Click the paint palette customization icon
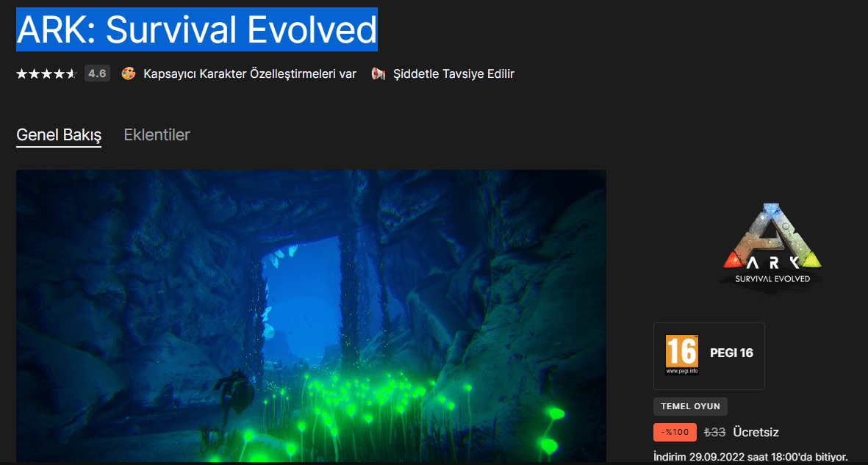Screen dimensions: 868x465 (x=129, y=73)
